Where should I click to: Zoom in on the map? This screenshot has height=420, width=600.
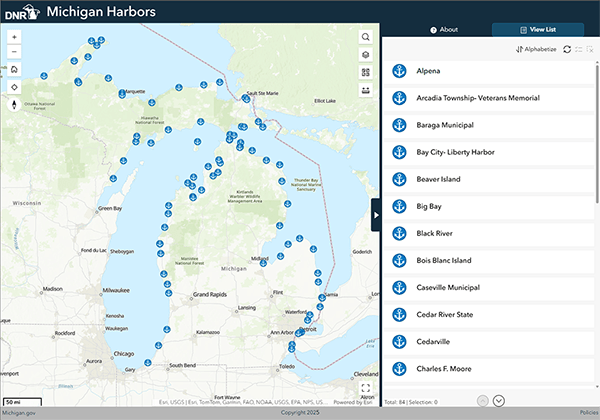14,37
